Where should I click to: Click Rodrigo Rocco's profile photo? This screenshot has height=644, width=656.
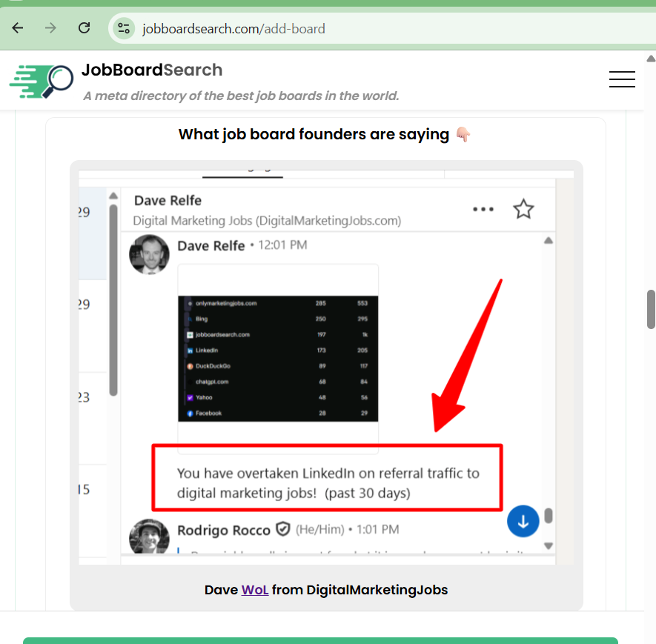click(149, 536)
